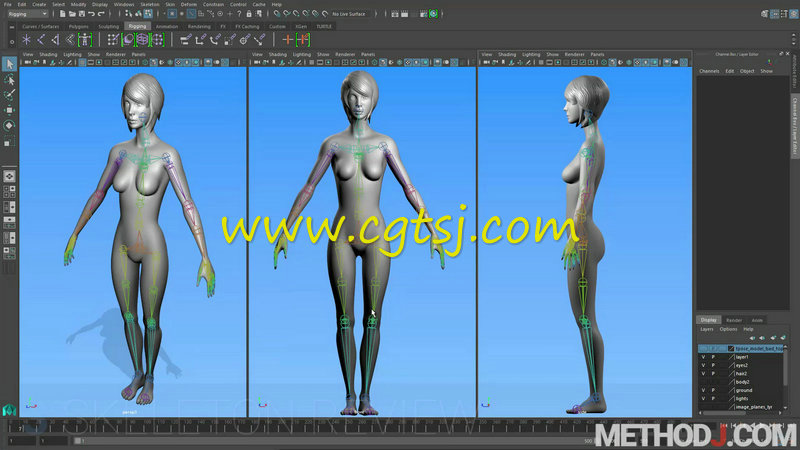Open Channel Box Object menu
The width and height of the screenshot is (800, 450).
pos(747,71)
